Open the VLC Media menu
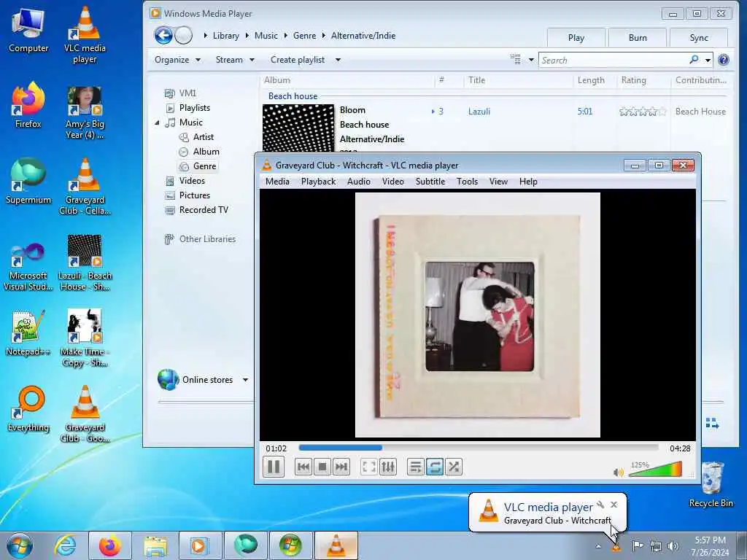747x560 pixels. [277, 182]
